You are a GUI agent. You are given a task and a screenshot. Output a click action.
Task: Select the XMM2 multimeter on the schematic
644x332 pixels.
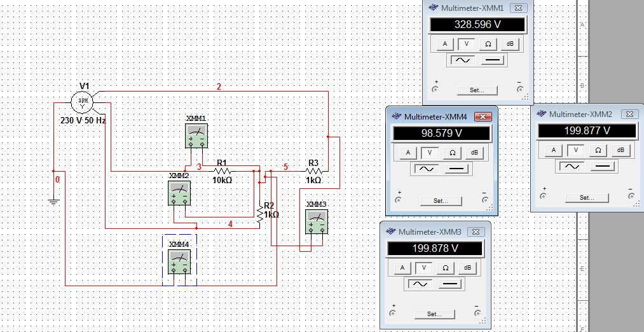click(x=179, y=193)
